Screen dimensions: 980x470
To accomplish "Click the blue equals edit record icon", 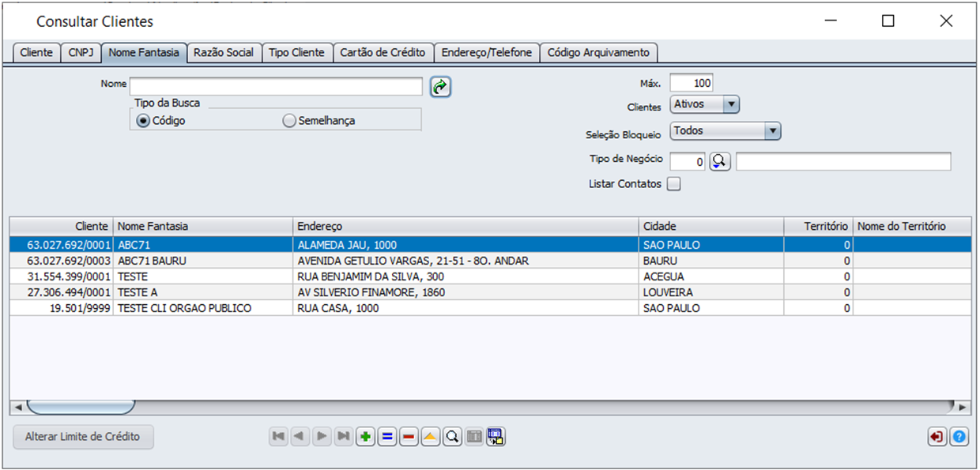I will pos(387,437).
